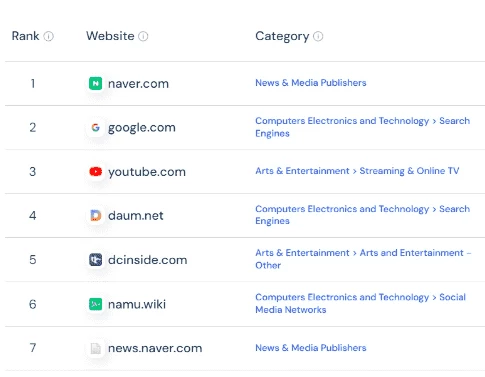Viewport: 485px width, 377px height.
Task: Open Arts and Entertainment – Other category
Action: [x=363, y=259]
